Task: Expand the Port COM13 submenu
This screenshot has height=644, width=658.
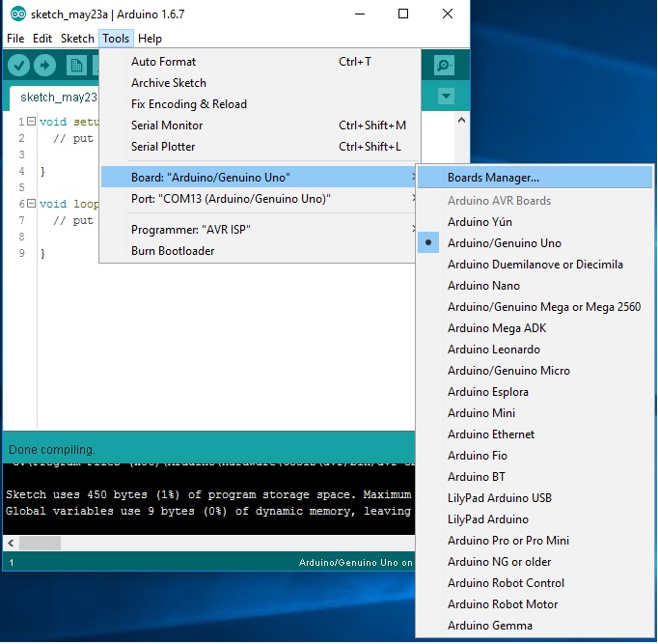Action: pos(258,199)
